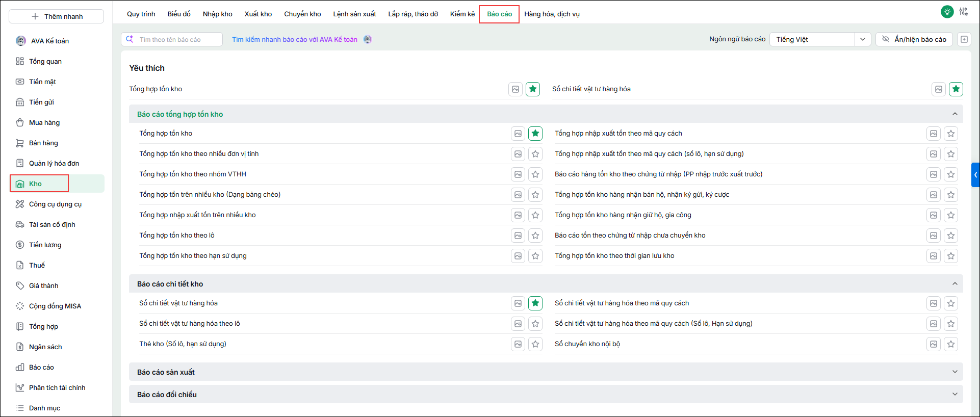This screenshot has width=980, height=417.
Task: Open the Công cụ dụng cụ sidebar module
Action: point(56,204)
